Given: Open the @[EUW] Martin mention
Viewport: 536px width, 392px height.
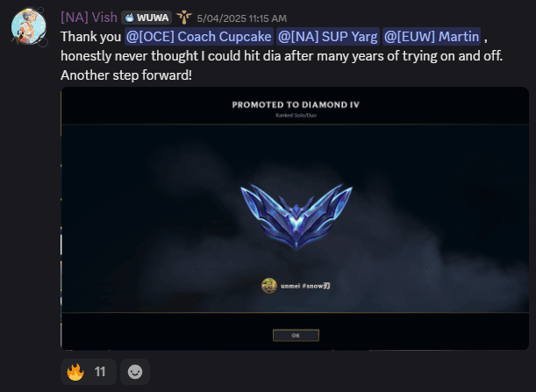Looking at the screenshot, I should click(432, 37).
